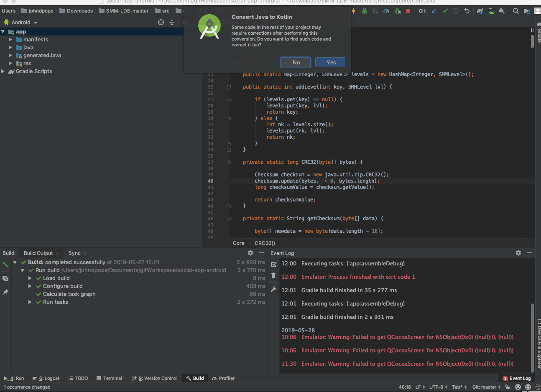541x392 pixels.
Task: Open Search Everywhere magnifier
Action: point(516,11)
